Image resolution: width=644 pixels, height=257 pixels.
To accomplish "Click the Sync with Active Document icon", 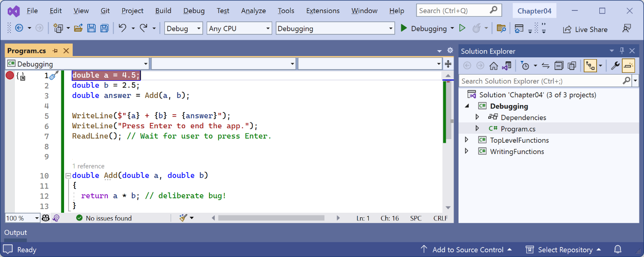I will click(x=546, y=66).
